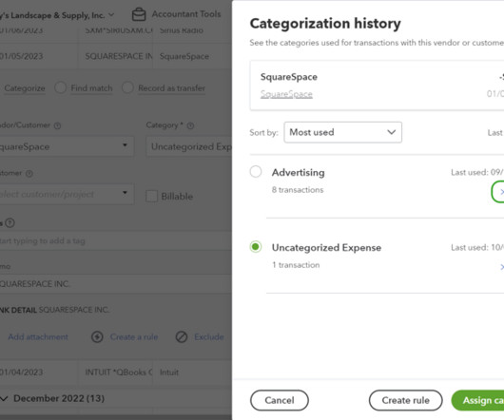Collapse the December 2022 (13) group
Screen dimensions: 504x420
pos(4,398)
